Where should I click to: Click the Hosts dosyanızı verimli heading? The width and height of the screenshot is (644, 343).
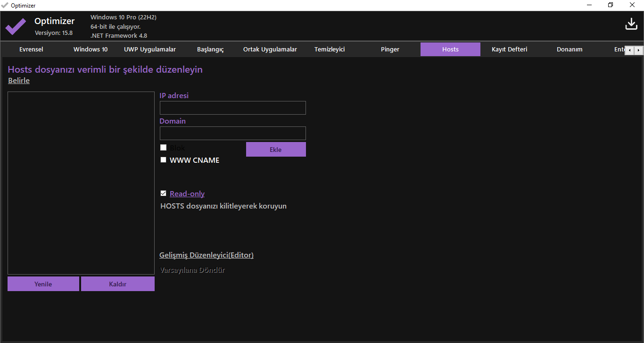(105, 70)
